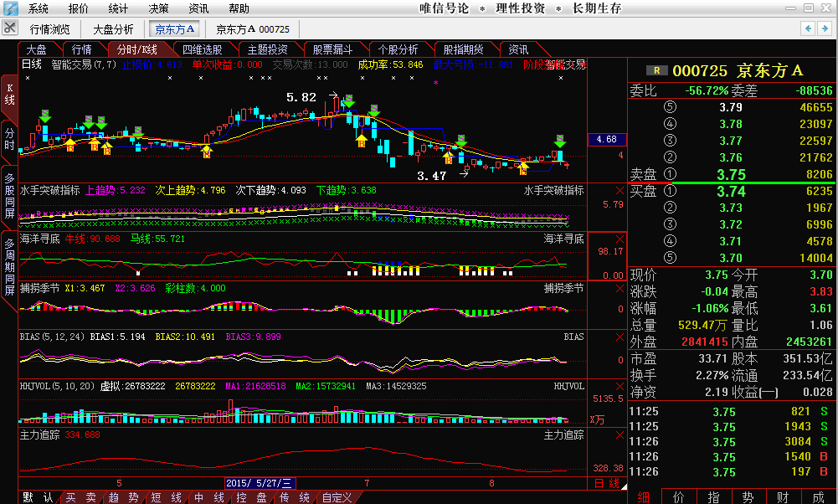Open the 系统 menu
Viewport: 838px width, 504px height.
(38, 8)
